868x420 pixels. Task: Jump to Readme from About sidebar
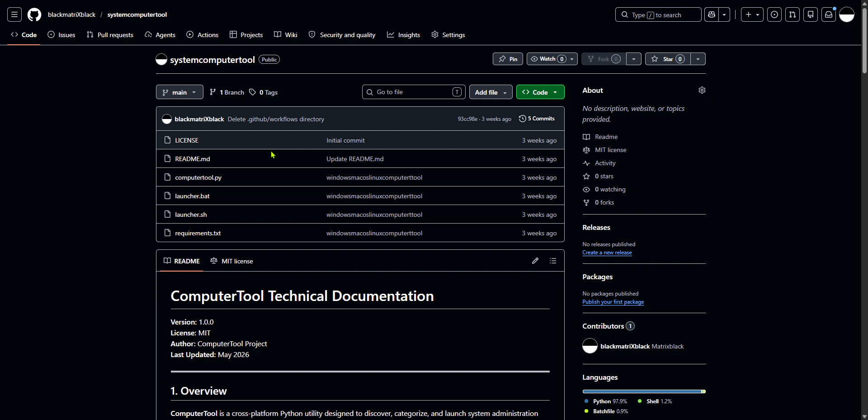pos(600,137)
